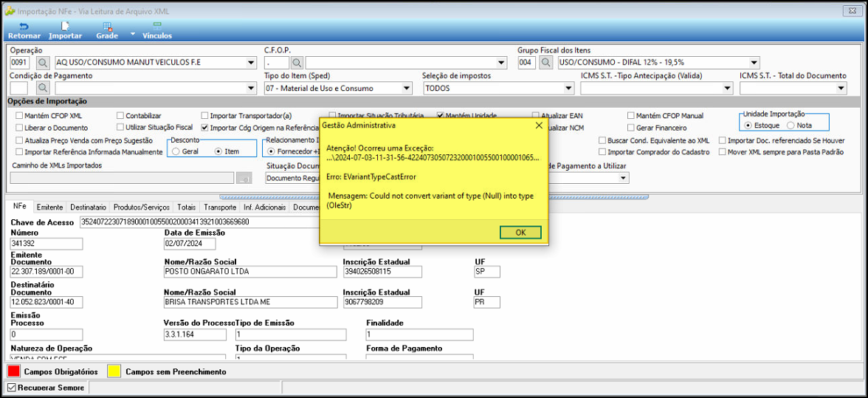Viewport: 868px width, 398px height.
Task: Browse Caminho de XMLs Importados folder button
Action: (x=244, y=178)
